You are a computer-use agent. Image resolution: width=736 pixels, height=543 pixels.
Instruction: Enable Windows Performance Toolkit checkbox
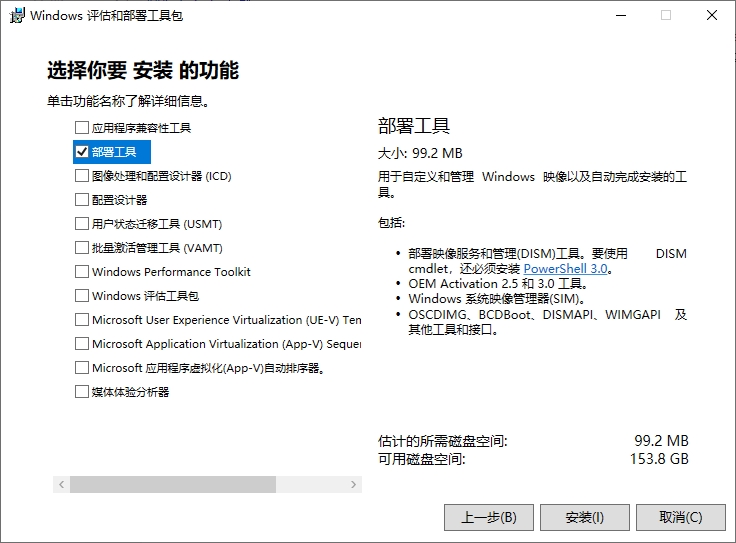(x=82, y=271)
